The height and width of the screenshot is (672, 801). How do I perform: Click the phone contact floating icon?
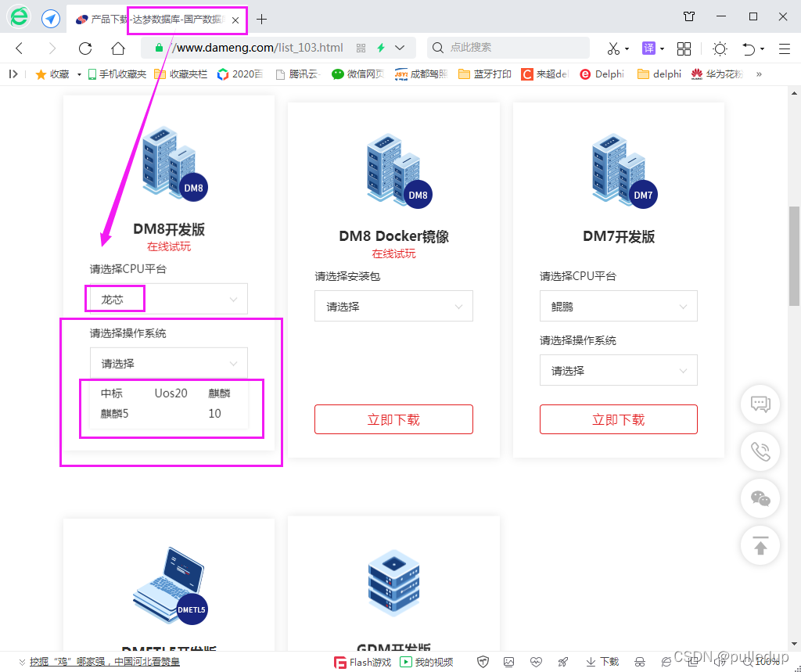coord(760,451)
